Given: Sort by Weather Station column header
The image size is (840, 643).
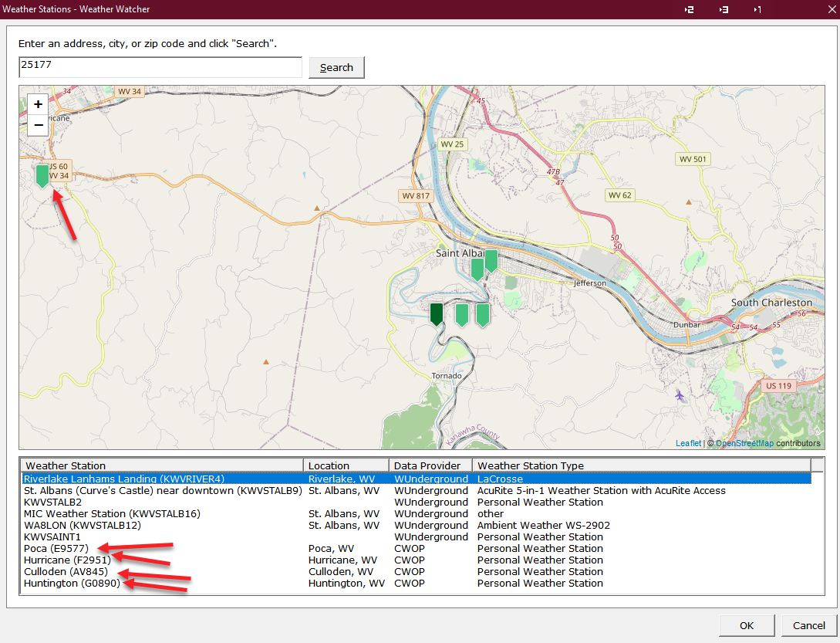Looking at the screenshot, I should pyautogui.click(x=162, y=465).
